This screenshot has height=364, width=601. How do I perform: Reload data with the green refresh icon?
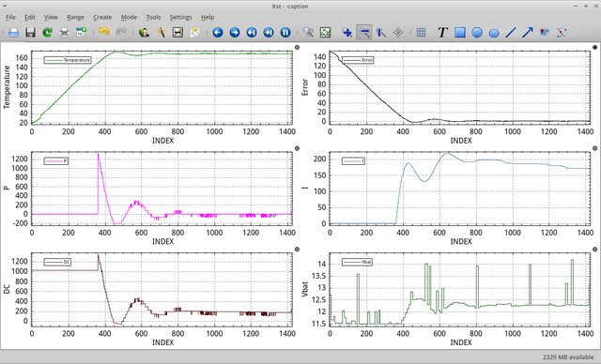pyautogui.click(x=48, y=33)
